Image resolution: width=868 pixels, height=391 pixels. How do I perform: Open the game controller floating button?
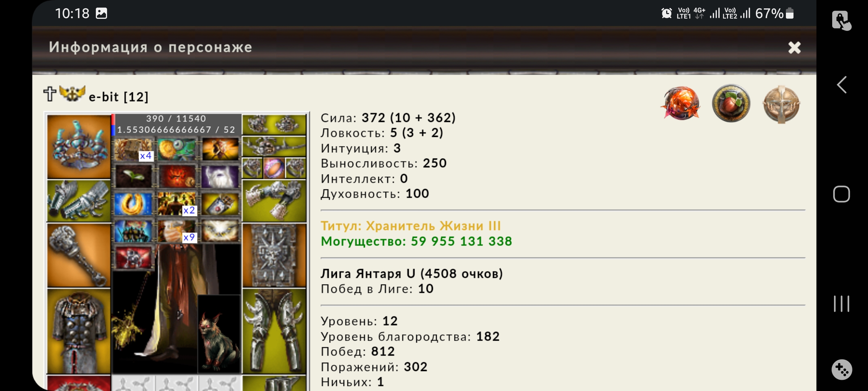(x=842, y=370)
